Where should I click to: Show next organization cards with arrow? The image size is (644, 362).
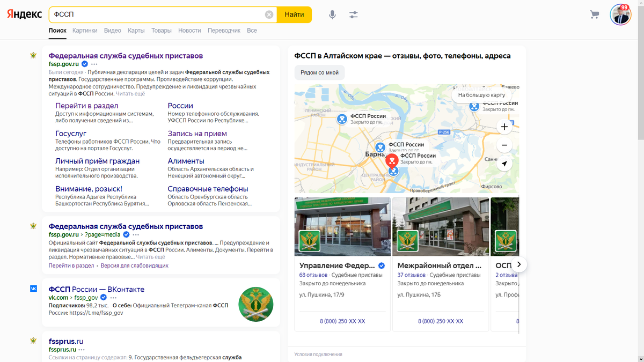[519, 264]
